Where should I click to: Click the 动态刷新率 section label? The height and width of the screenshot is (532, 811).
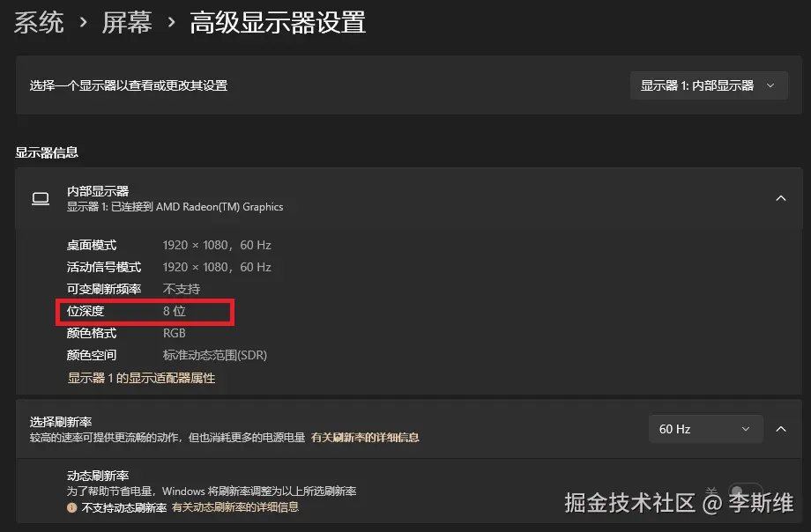click(97, 476)
